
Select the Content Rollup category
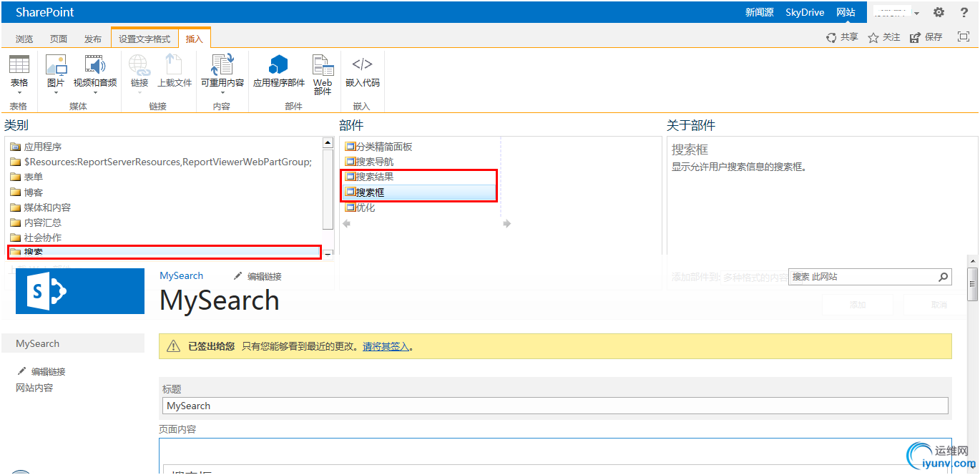36,222
